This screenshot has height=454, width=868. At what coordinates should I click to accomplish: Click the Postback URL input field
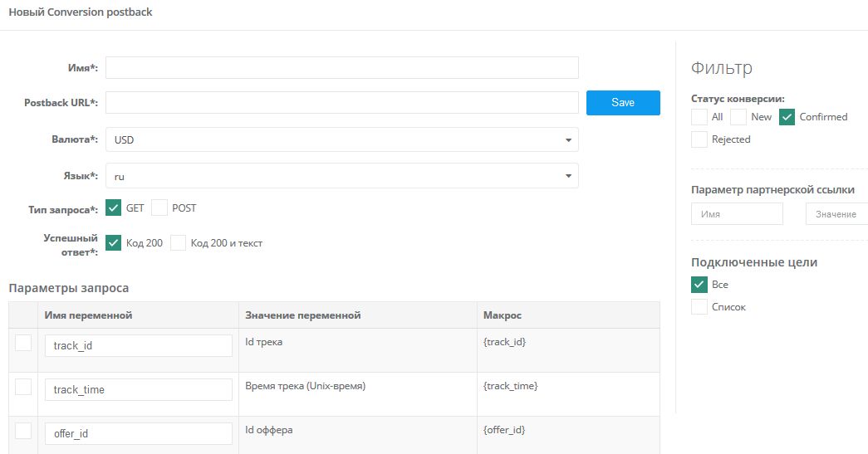[x=341, y=103]
